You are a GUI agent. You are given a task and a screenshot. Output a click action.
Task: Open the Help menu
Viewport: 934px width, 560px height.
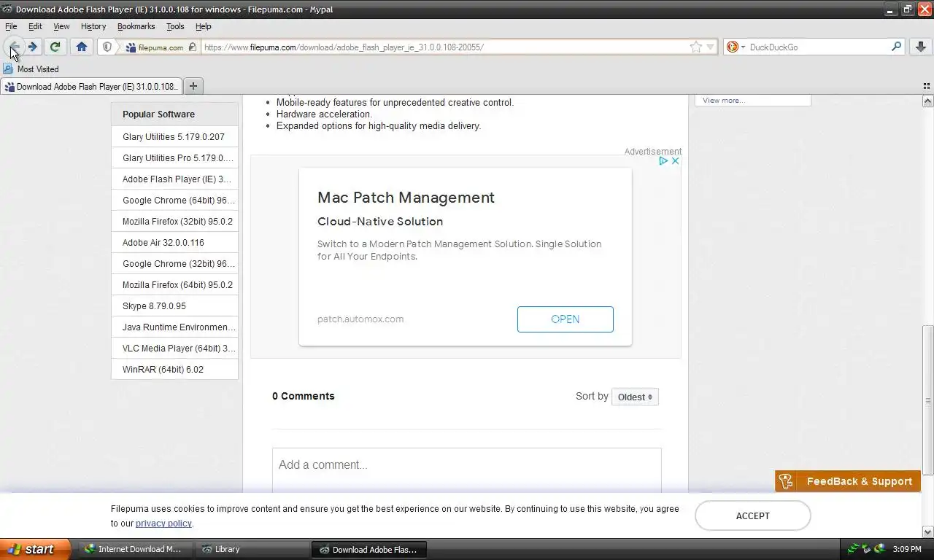click(204, 26)
